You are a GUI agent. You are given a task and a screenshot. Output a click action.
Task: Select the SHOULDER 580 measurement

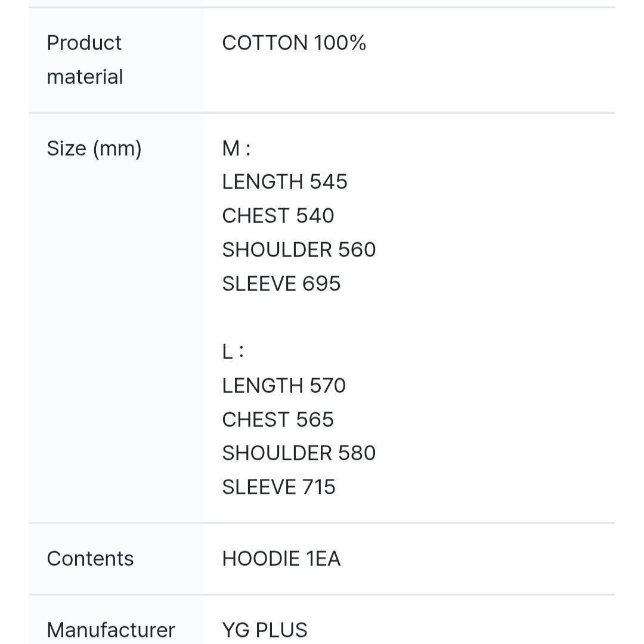pyautogui.click(x=299, y=453)
